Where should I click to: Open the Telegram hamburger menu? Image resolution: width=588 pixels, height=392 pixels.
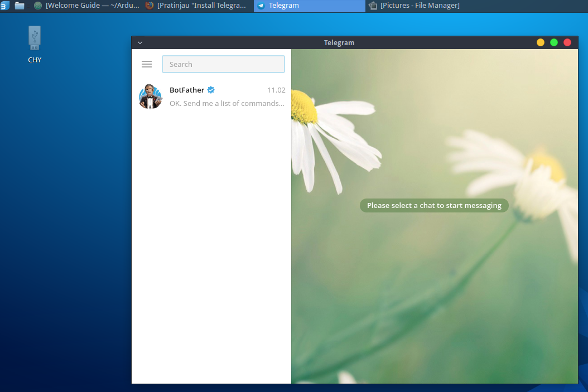click(x=147, y=64)
